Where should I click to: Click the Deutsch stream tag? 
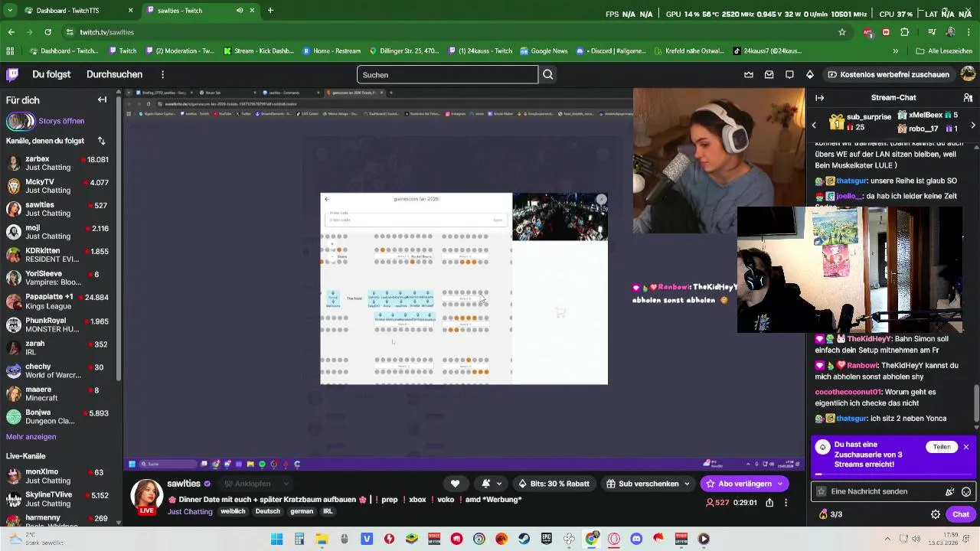pos(268,511)
